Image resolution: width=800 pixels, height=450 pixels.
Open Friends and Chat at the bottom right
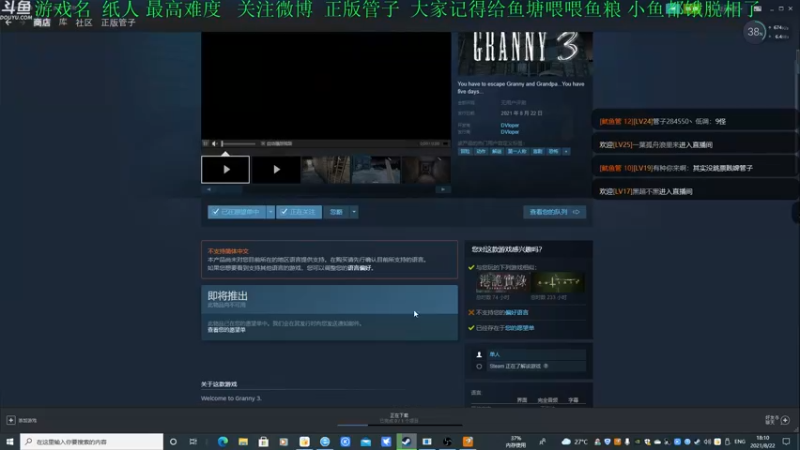[x=778, y=420]
